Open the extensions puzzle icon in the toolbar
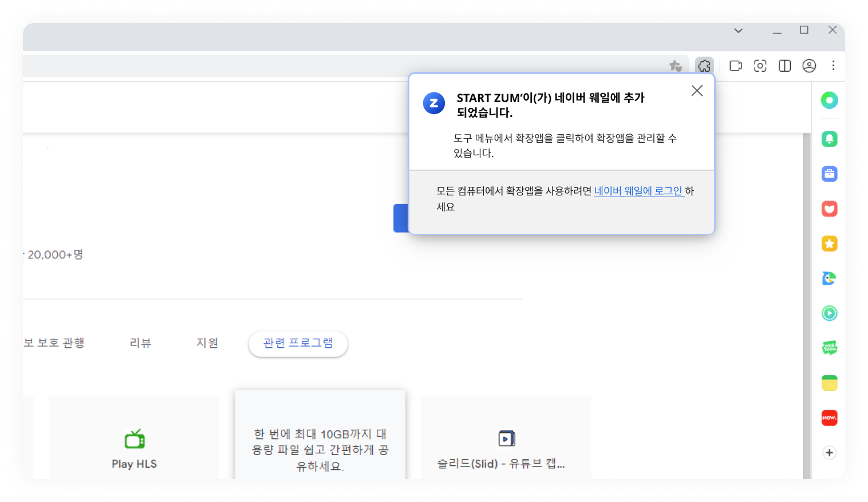Screen dimensions: 868x502 (x=704, y=65)
